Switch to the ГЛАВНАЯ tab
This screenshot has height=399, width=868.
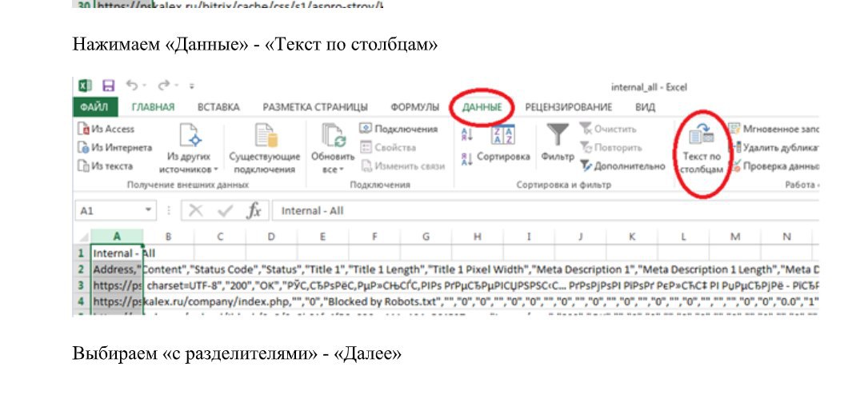pos(153,107)
